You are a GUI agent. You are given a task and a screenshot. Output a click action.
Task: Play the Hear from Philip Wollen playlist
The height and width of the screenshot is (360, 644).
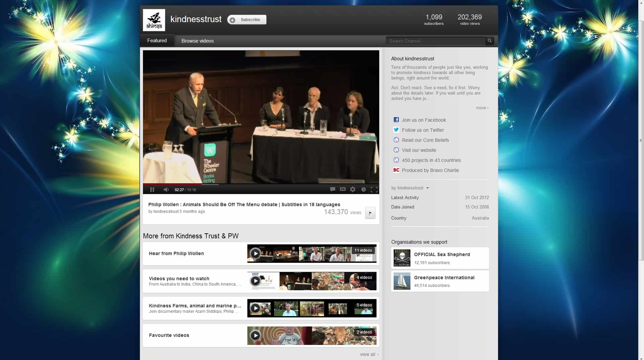(x=255, y=253)
